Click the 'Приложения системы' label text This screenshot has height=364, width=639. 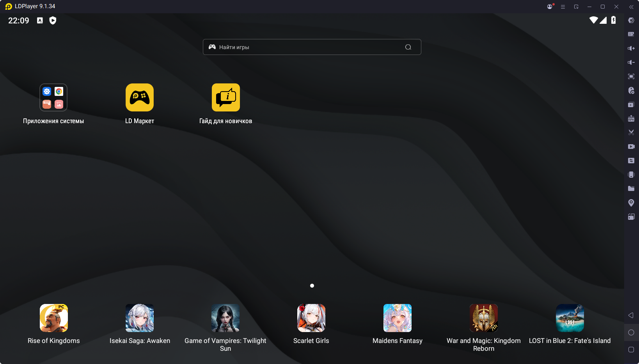pyautogui.click(x=53, y=121)
